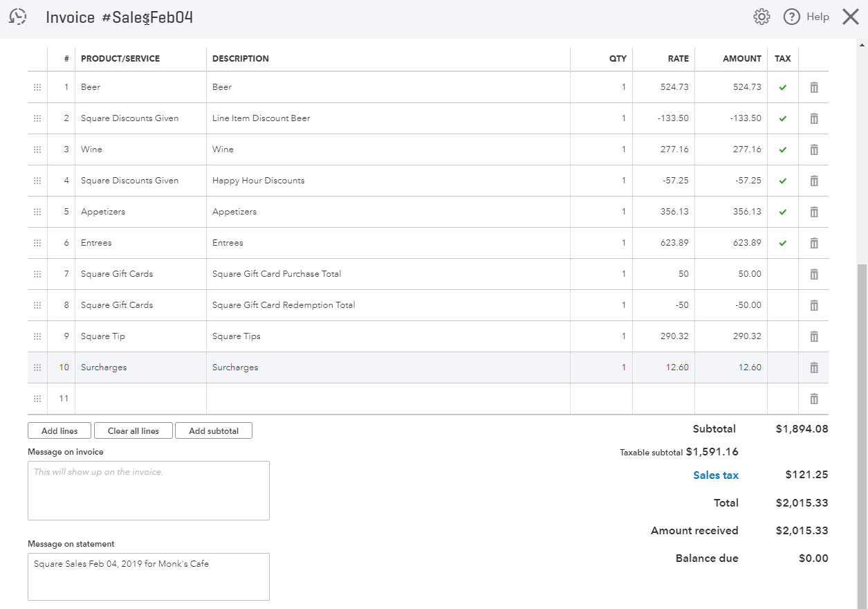This screenshot has width=868, height=609.
Task: Grab the drag handle for row 11
Action: point(37,399)
